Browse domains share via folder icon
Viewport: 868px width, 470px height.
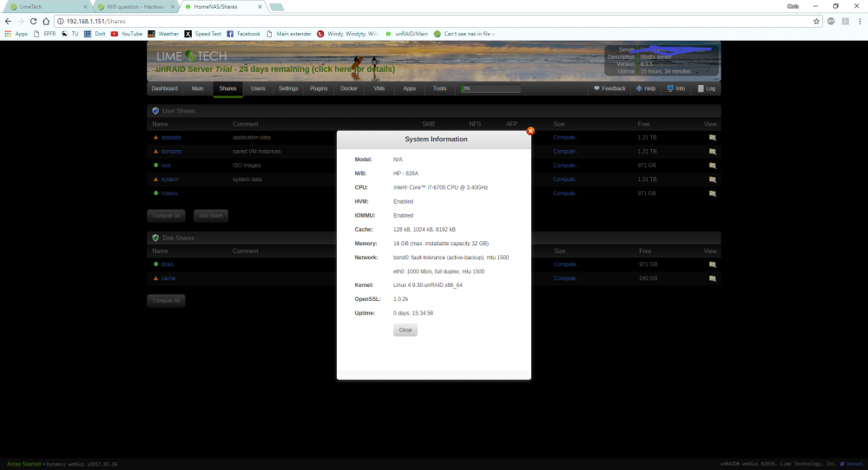tap(713, 152)
